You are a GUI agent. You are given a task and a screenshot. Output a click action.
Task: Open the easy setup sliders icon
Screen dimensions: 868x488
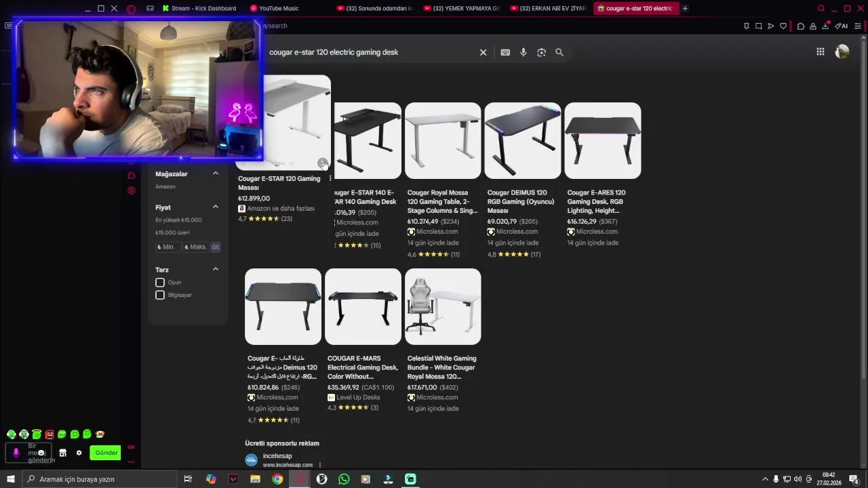coord(858,26)
